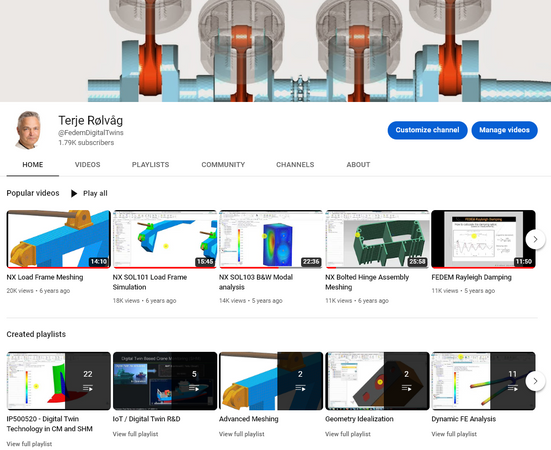Open NX SOL103 B&W Modal analysis title
The image size is (551, 450).
[x=256, y=282]
